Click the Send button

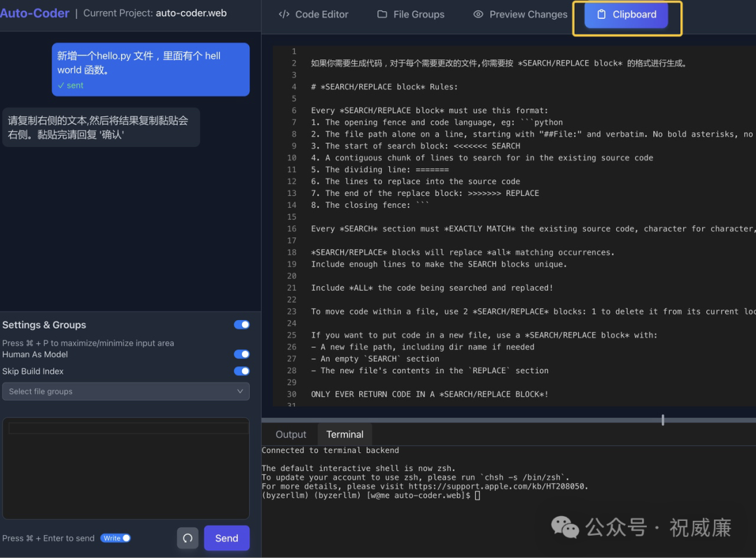(227, 538)
